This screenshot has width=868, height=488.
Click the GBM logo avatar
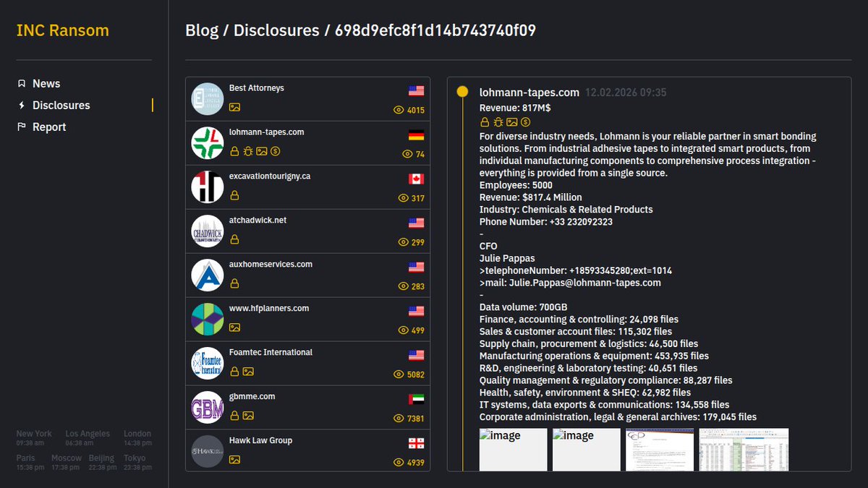point(208,408)
